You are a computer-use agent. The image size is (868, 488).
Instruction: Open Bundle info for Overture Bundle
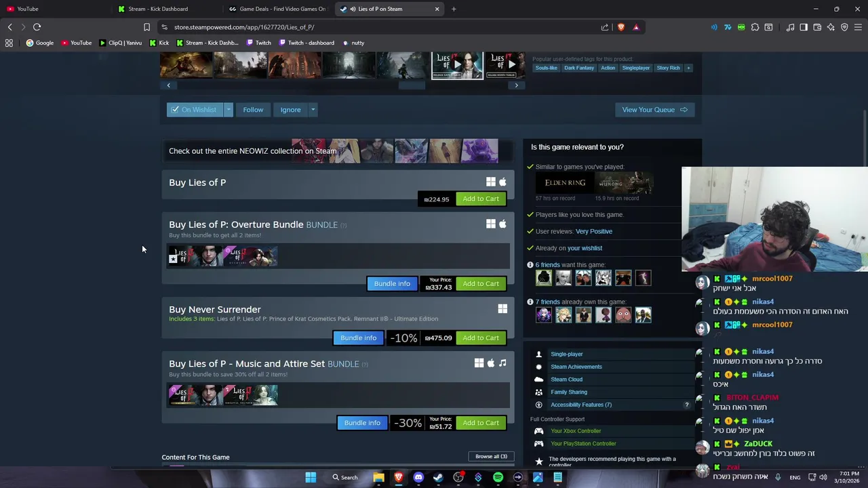(392, 283)
